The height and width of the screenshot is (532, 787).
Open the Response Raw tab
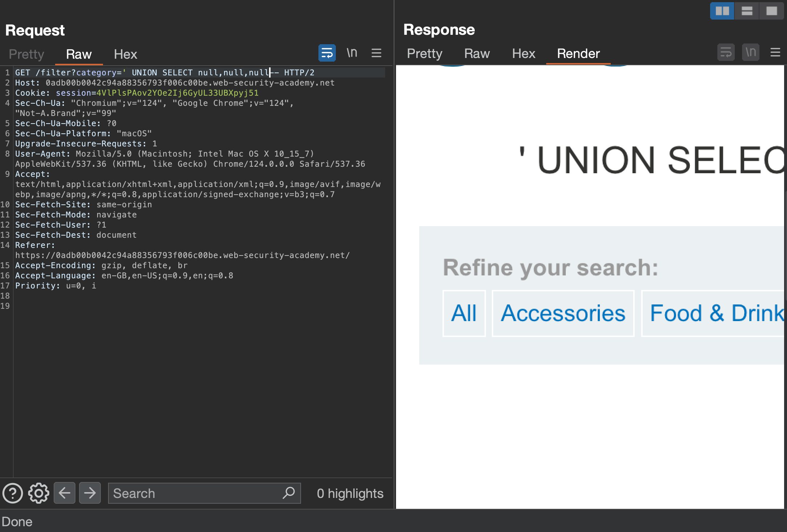[x=477, y=54]
